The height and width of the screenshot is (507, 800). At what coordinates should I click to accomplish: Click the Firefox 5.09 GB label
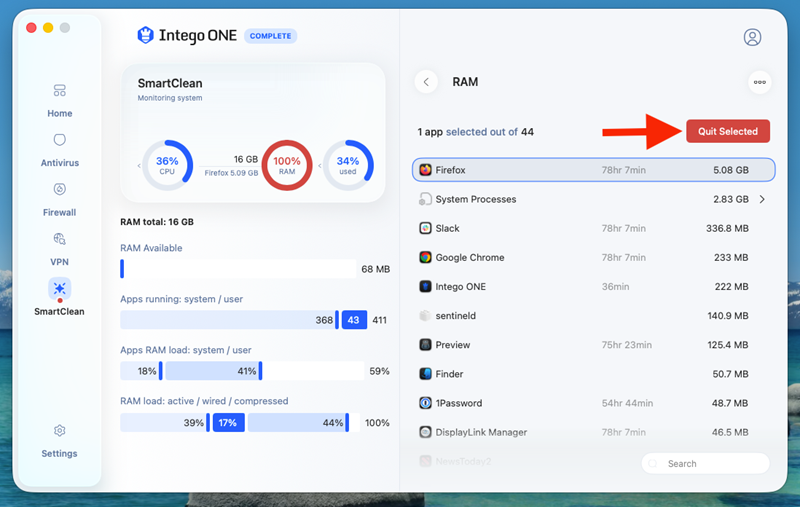click(x=231, y=173)
